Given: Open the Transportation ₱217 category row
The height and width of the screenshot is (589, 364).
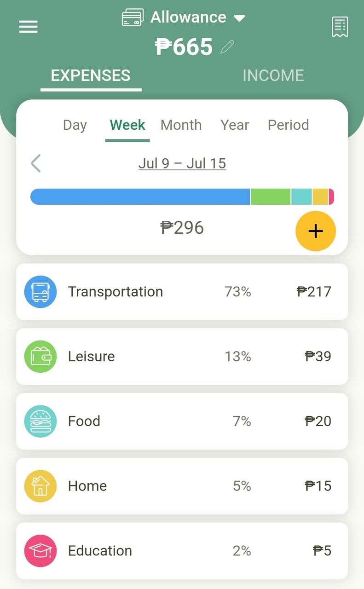Looking at the screenshot, I should tap(182, 292).
